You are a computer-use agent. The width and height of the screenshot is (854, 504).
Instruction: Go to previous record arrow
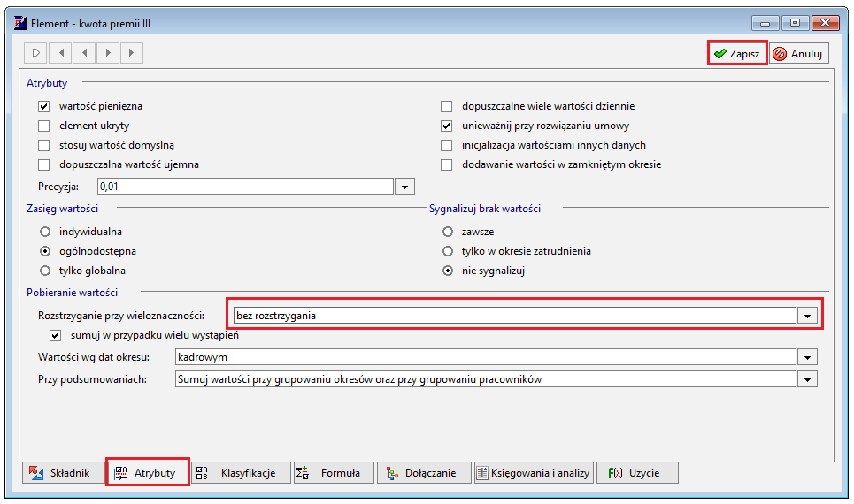point(84,53)
